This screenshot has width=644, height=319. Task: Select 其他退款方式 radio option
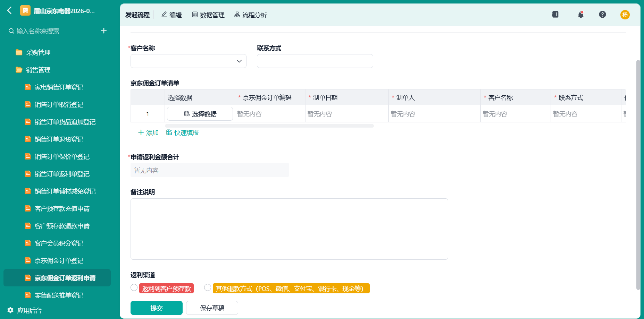(x=208, y=287)
